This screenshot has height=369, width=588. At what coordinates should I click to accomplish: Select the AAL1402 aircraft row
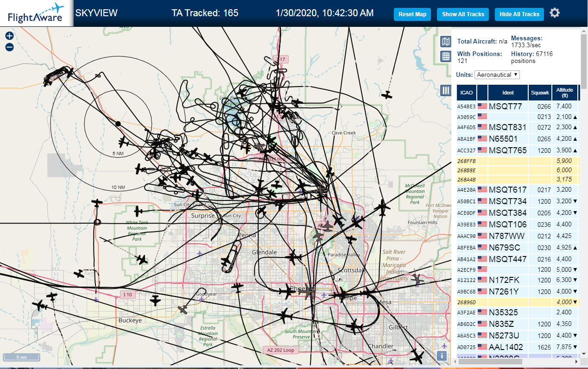pos(518,347)
